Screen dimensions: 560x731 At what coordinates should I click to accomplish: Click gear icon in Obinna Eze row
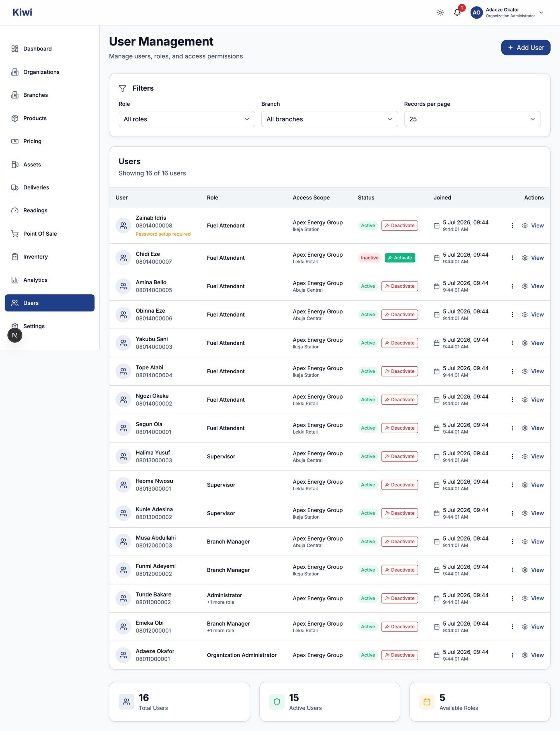pos(525,315)
